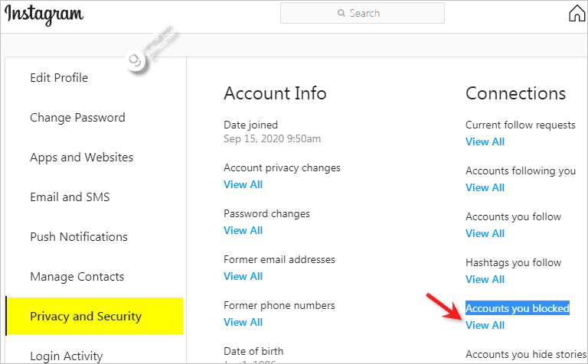View All accounts you blocked
588x364 pixels.
(485, 326)
